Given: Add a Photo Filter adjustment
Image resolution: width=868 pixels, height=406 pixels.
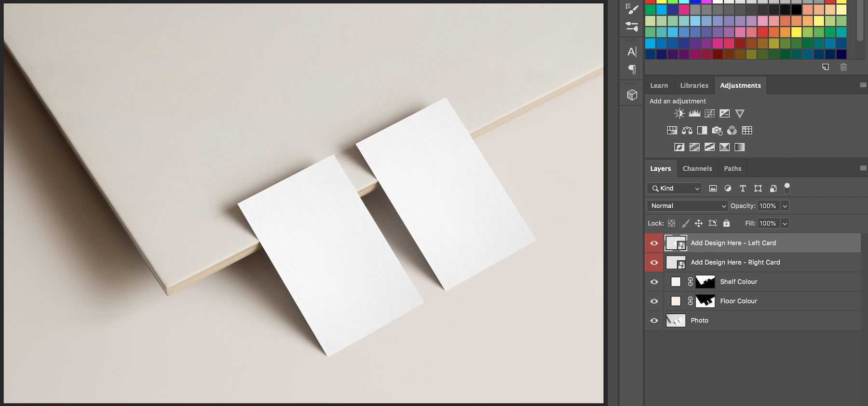Looking at the screenshot, I should click(717, 131).
